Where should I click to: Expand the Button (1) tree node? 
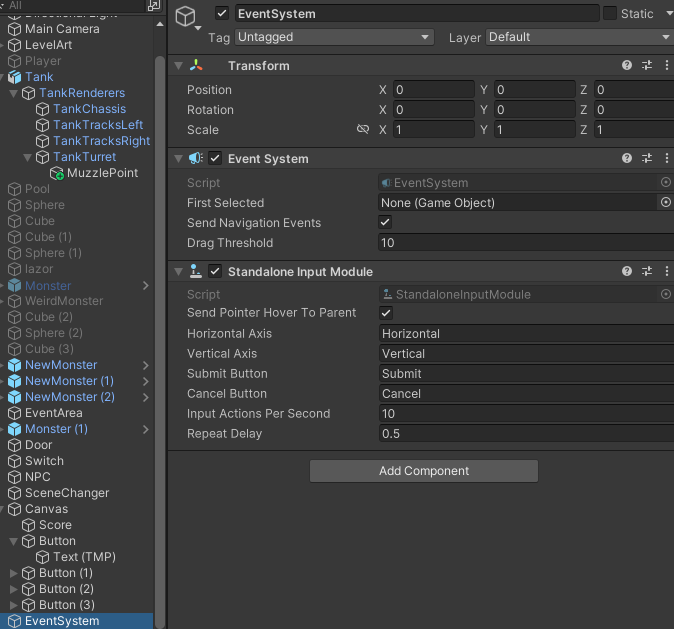(x=13, y=573)
